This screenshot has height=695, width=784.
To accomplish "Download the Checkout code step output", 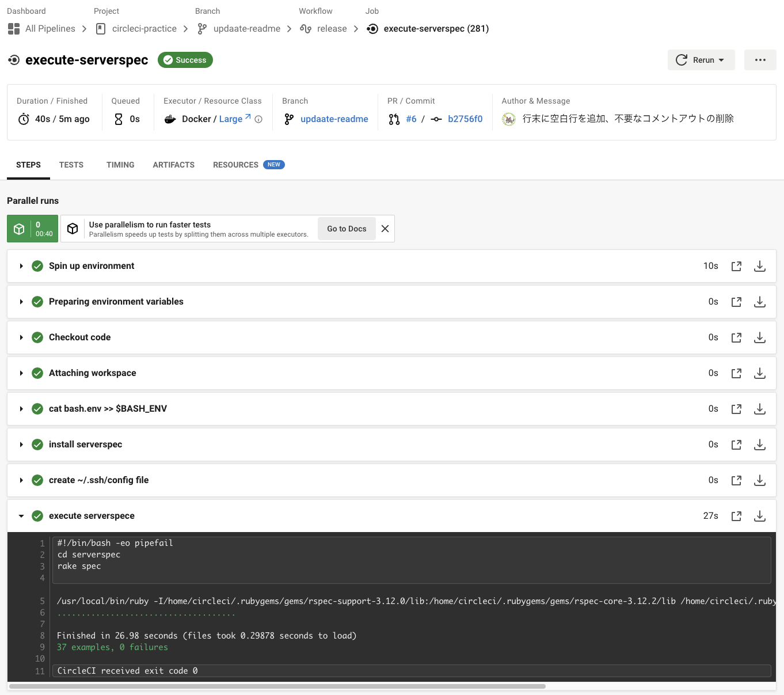I will (759, 337).
